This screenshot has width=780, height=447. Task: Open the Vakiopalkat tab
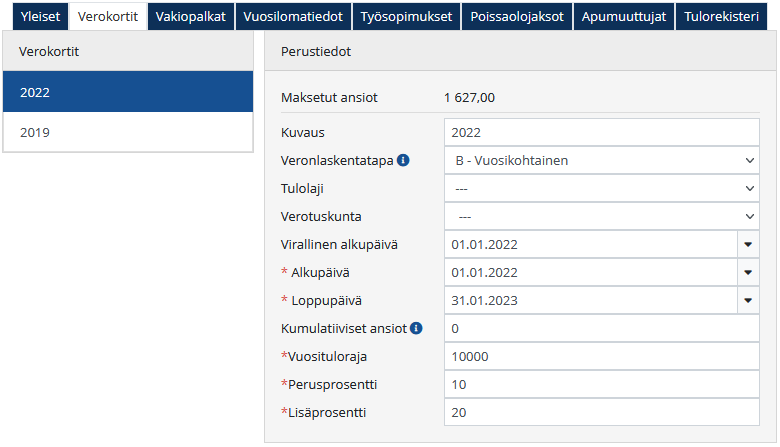tap(192, 16)
